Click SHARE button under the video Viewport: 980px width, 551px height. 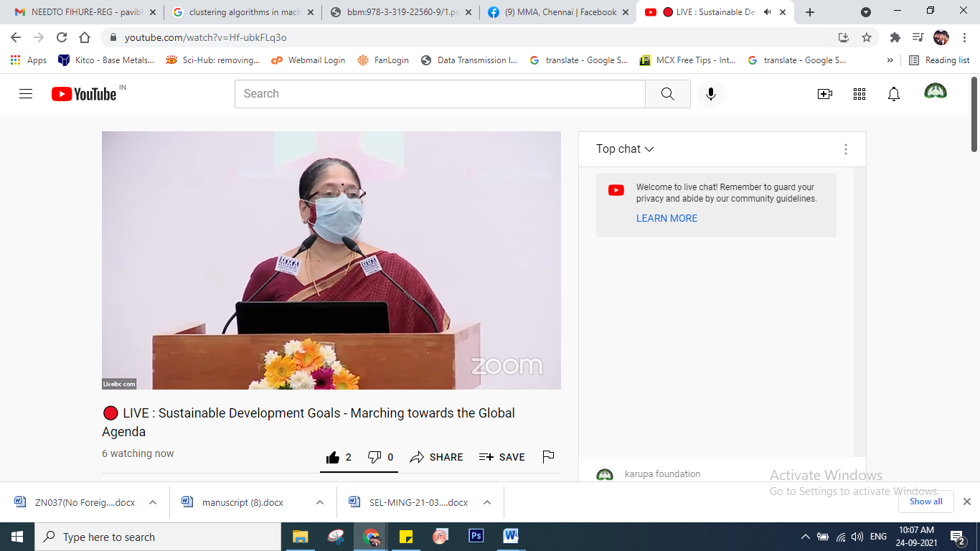(x=436, y=457)
